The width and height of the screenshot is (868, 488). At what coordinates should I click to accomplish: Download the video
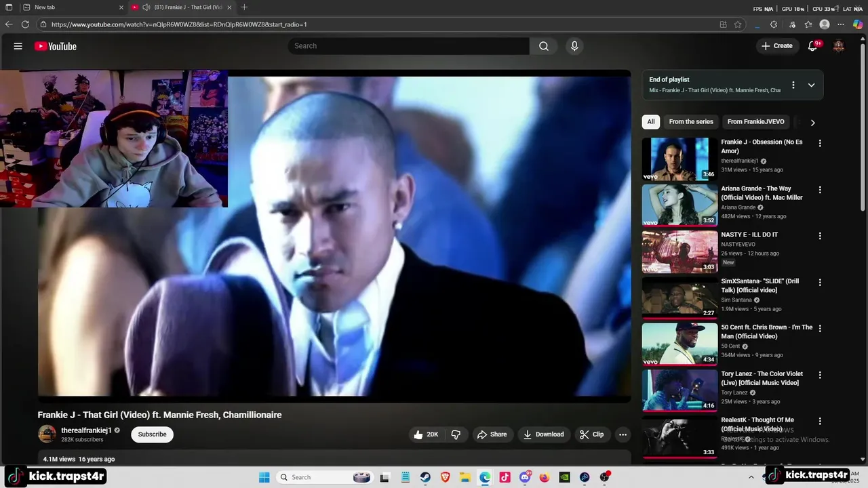[544, 434]
